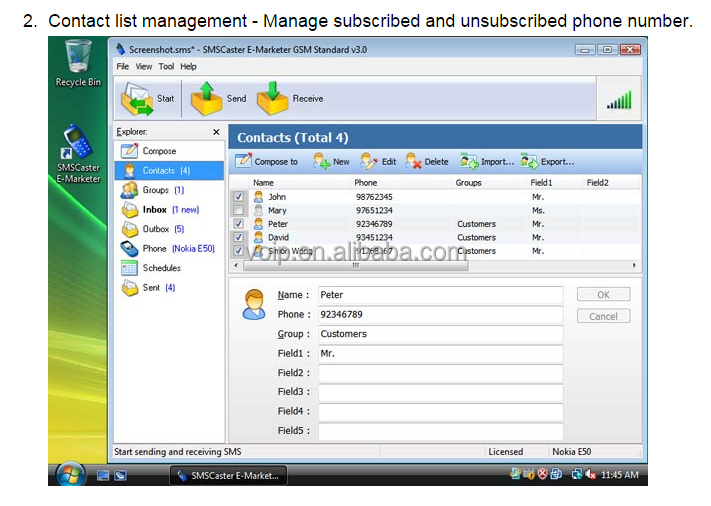Sort by Groups column header
The width and height of the screenshot is (711, 506).
(468, 183)
